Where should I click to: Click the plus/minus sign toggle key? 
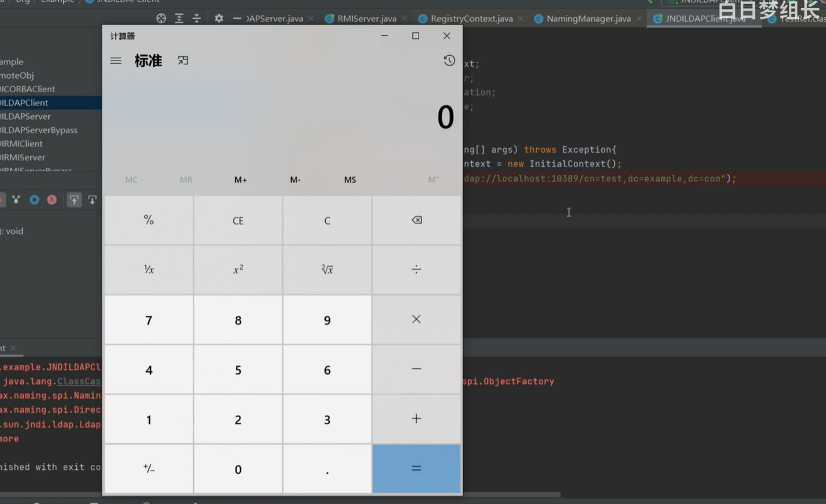(x=149, y=469)
